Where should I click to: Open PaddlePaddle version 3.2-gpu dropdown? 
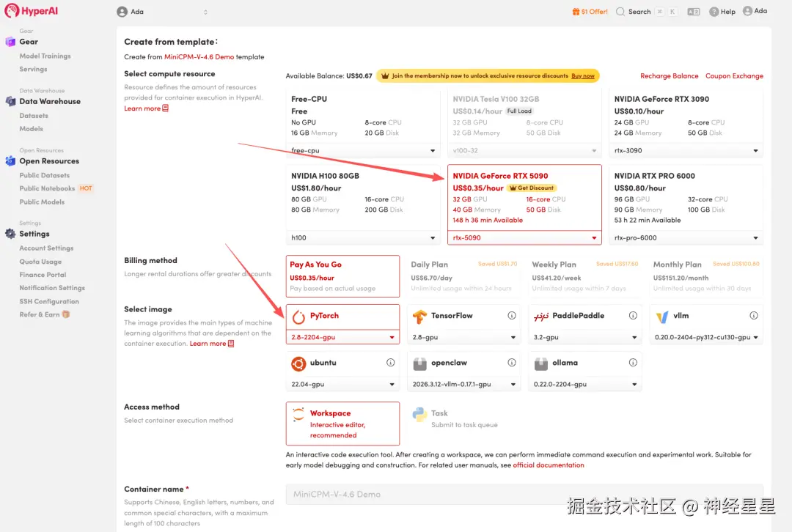click(585, 337)
